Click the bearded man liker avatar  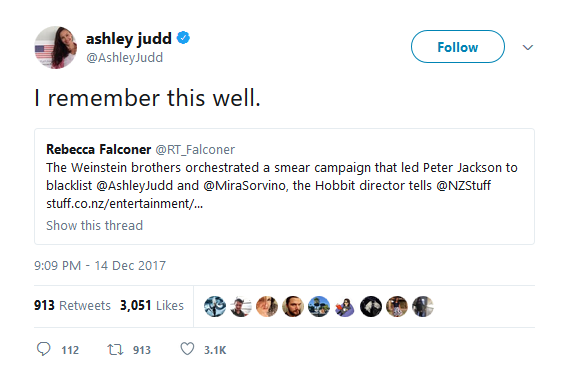pyautogui.click(x=293, y=306)
